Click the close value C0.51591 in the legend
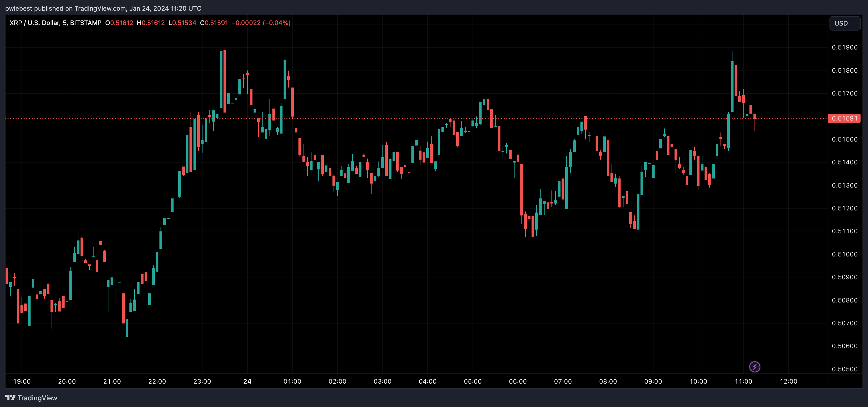This screenshot has height=407, width=868. (x=214, y=23)
